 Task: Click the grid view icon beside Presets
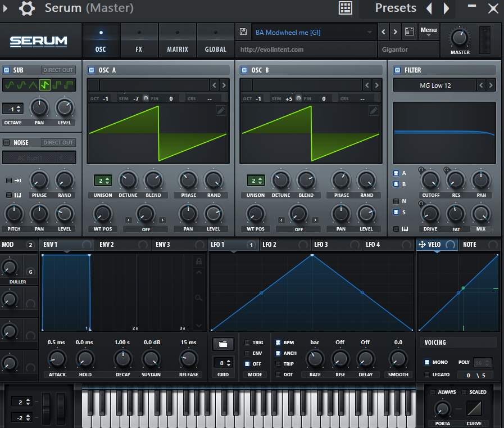(346, 8)
